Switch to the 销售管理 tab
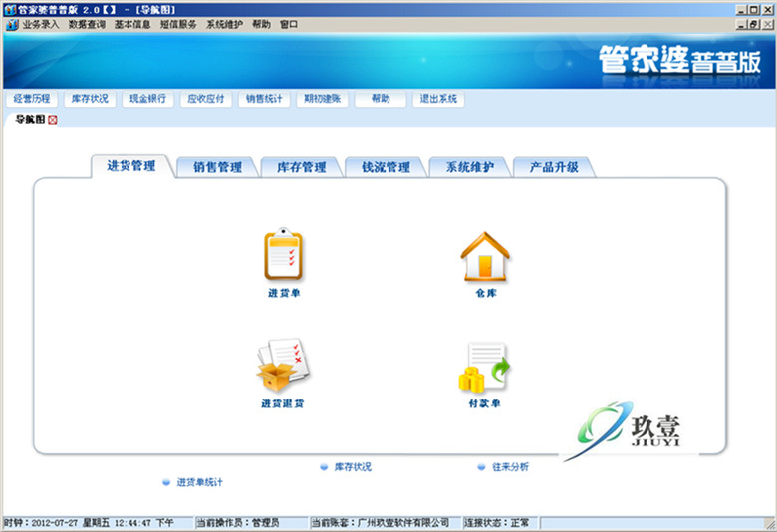Viewport: 777px width, 532px height. [217, 167]
